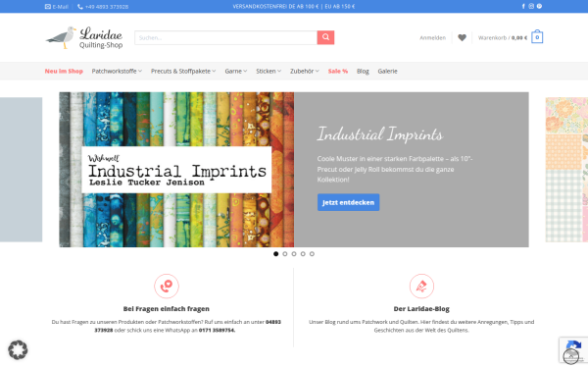The width and height of the screenshot is (588, 368).
Task: Select the second slider dot
Action: 284,254
